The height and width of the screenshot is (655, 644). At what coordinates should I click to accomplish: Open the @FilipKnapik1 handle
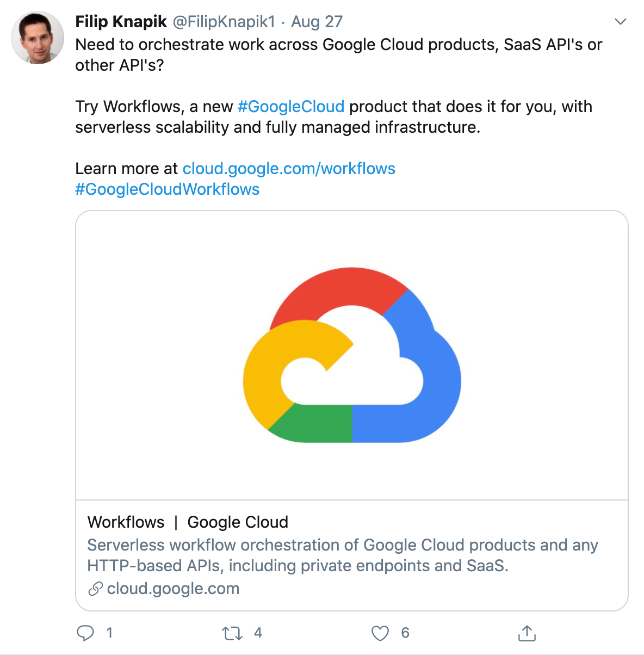pyautogui.click(x=224, y=22)
